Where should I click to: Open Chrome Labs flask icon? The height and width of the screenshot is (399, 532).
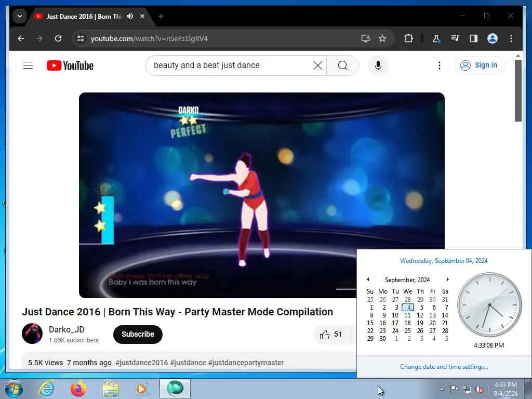(x=436, y=38)
